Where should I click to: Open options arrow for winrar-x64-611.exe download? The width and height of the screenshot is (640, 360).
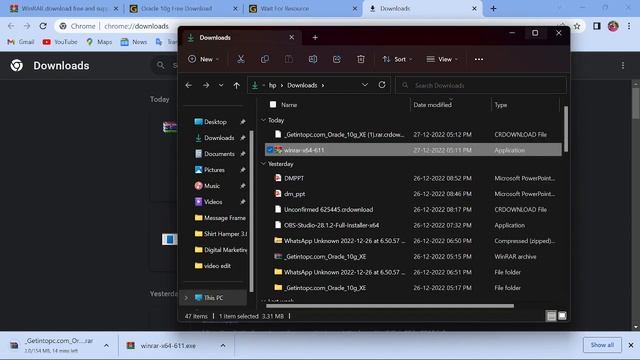click(223, 346)
